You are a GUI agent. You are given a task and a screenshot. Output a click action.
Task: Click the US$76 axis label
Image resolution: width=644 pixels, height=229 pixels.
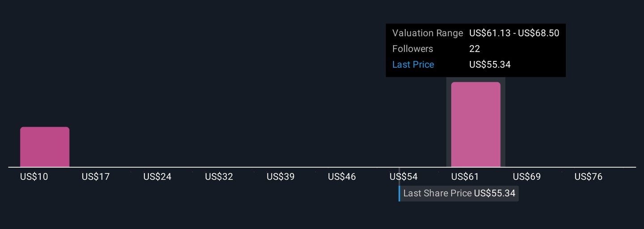(589, 177)
